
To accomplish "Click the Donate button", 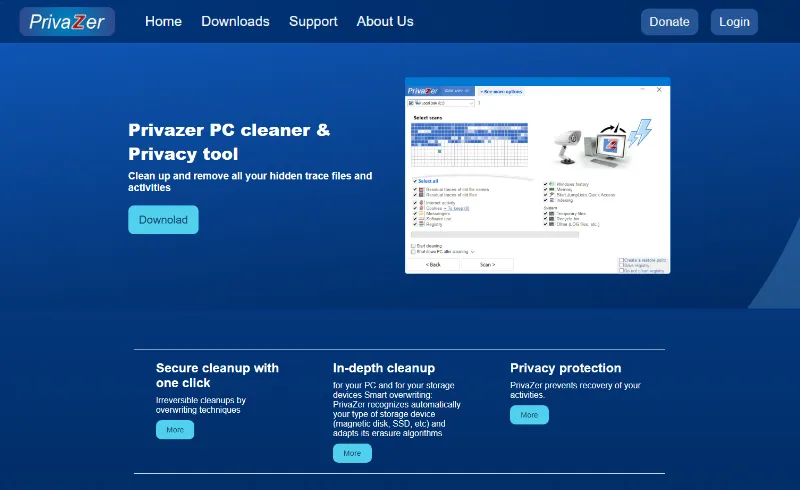I will tap(669, 22).
